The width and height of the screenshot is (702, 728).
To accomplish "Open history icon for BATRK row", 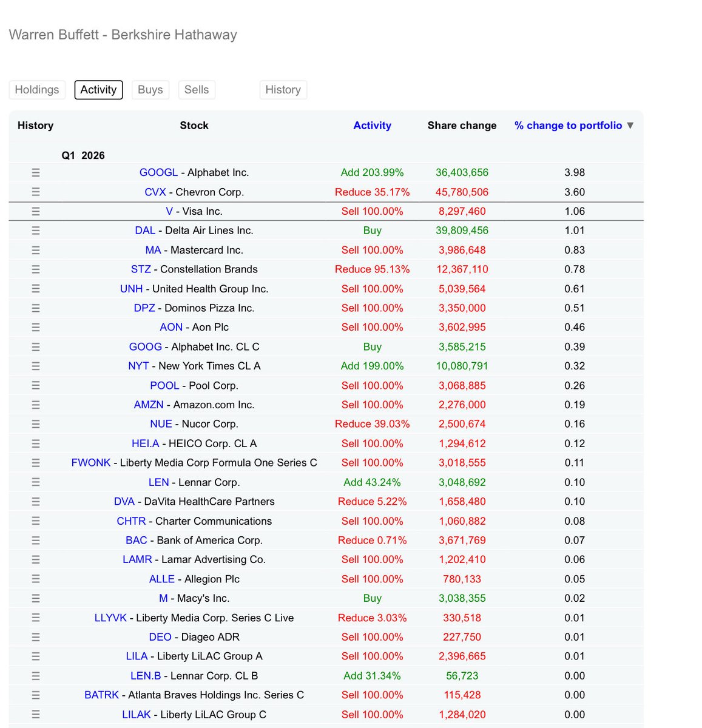I will coord(36,695).
